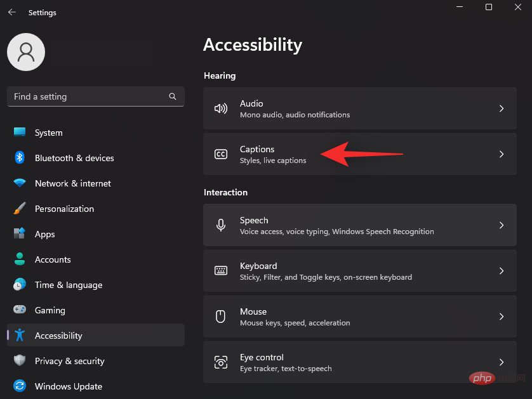Image resolution: width=532 pixels, height=399 pixels.
Task: Open the Eye control settings card
Action: (360, 362)
